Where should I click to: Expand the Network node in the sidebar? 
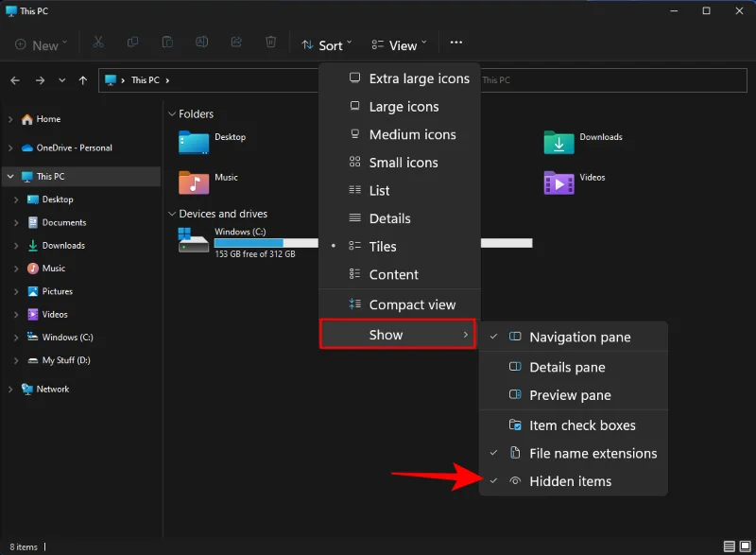click(x=10, y=389)
